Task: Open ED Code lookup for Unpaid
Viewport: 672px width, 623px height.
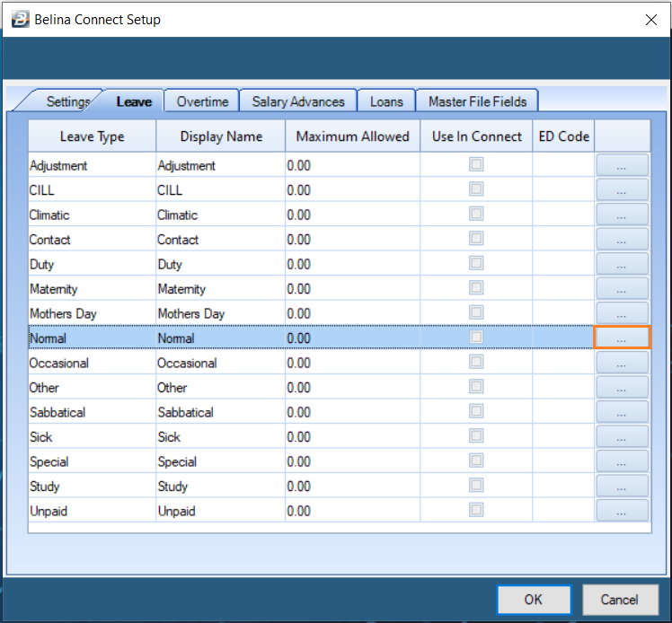Action: (622, 511)
